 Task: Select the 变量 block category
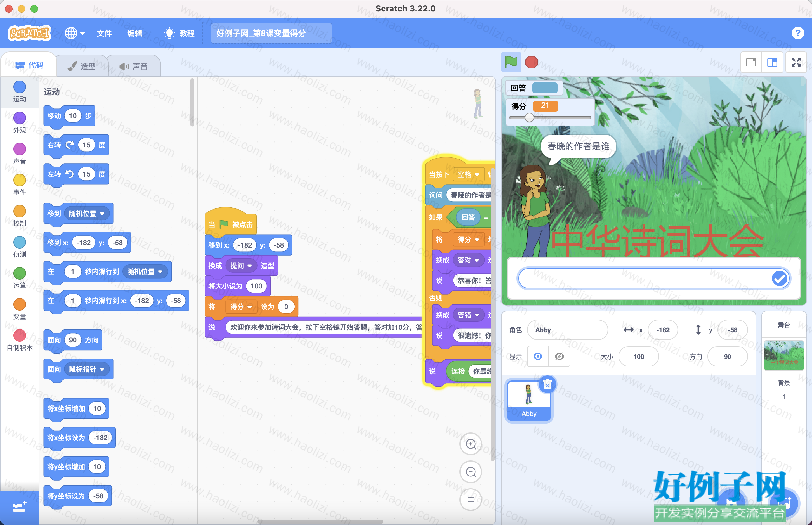coord(19,308)
